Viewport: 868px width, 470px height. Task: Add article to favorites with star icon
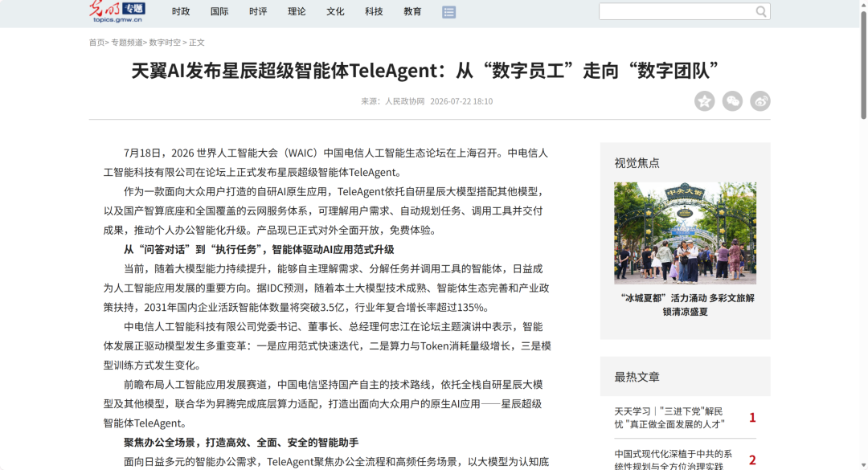click(705, 101)
